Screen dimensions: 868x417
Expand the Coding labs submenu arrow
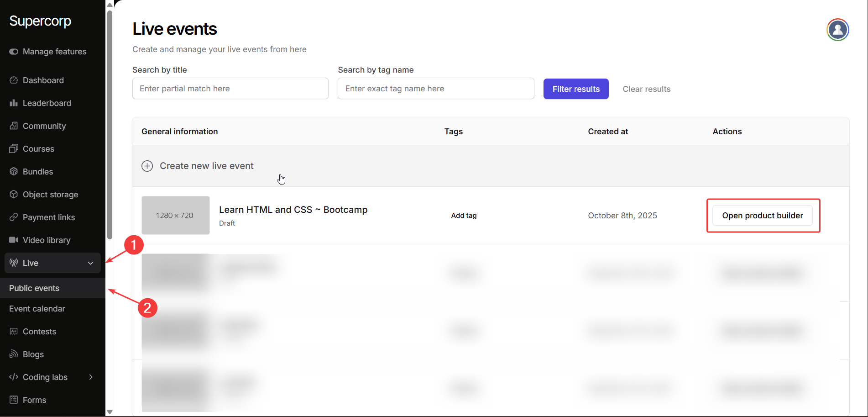click(90, 377)
